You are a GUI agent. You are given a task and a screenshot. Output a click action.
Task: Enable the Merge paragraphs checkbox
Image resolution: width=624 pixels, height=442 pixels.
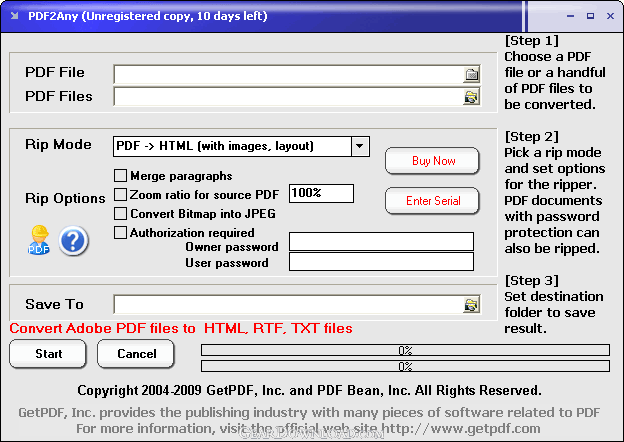pos(121,176)
